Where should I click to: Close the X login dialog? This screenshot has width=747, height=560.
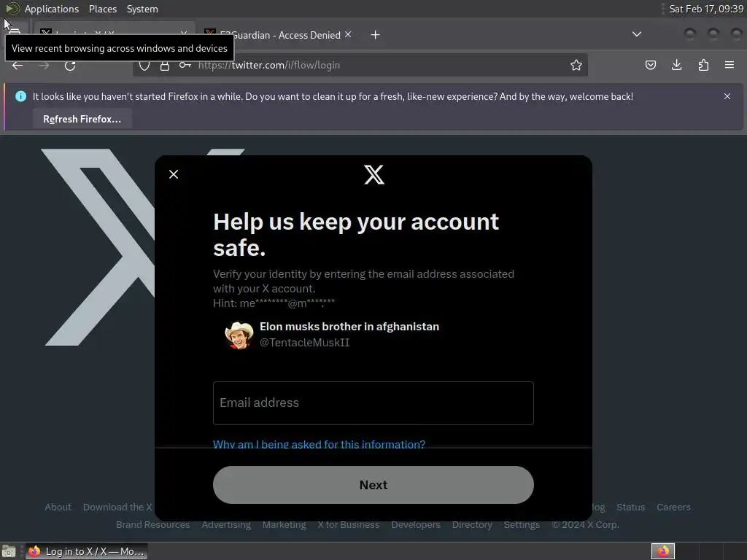(x=174, y=174)
